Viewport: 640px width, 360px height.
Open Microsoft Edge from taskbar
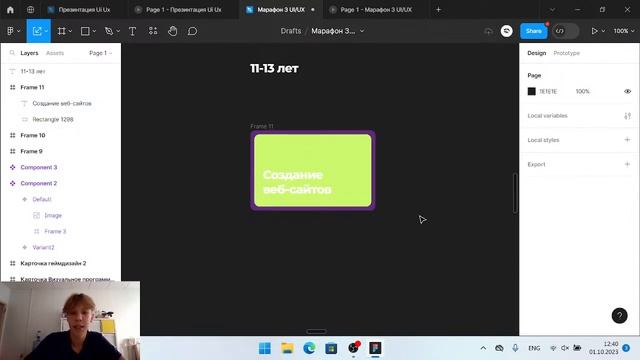pyautogui.click(x=309, y=348)
